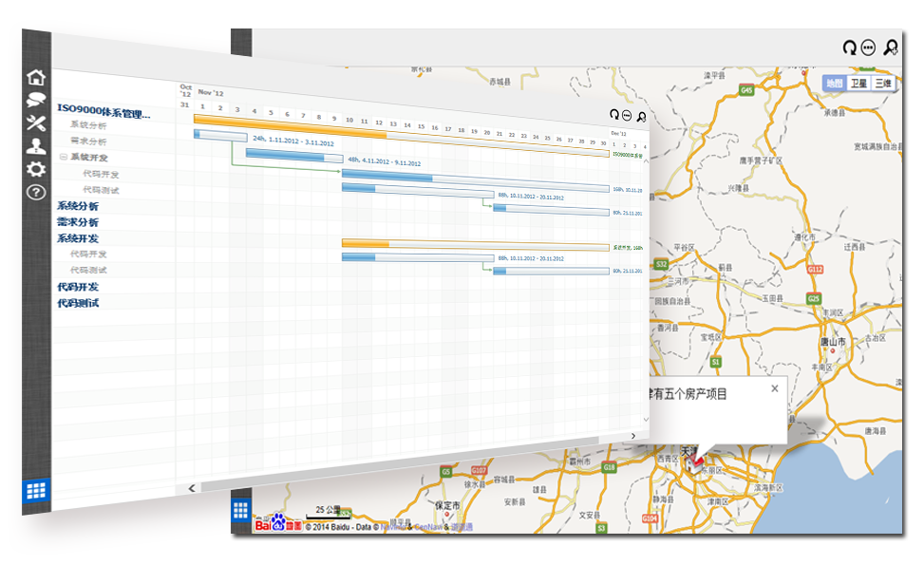
Task: Click the refresh icon in the Gantt window
Action: pyautogui.click(x=614, y=114)
